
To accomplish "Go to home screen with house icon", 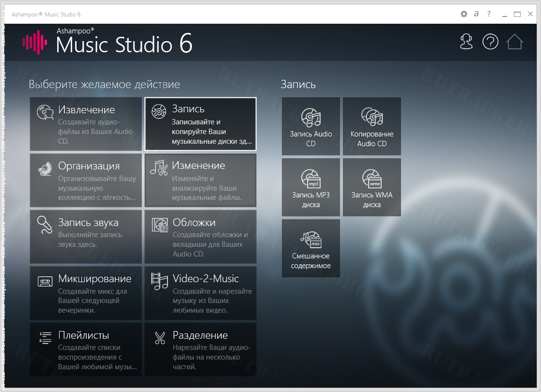I will point(515,42).
